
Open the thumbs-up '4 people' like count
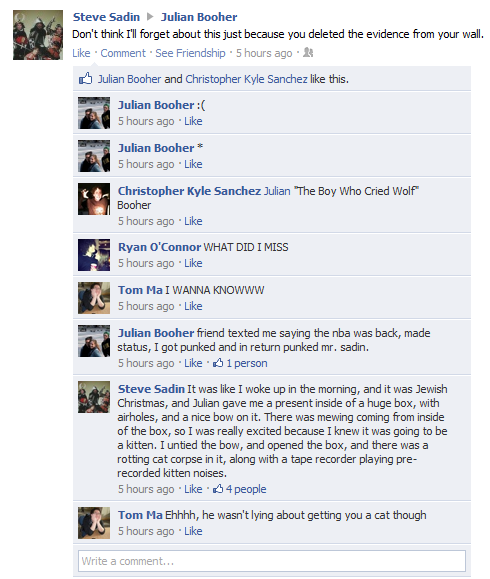pyautogui.click(x=239, y=489)
